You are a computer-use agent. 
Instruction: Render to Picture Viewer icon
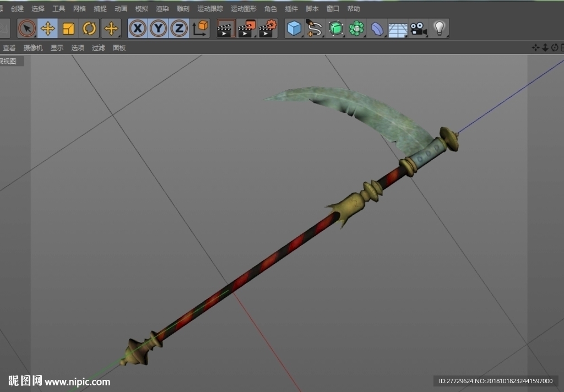click(247, 29)
